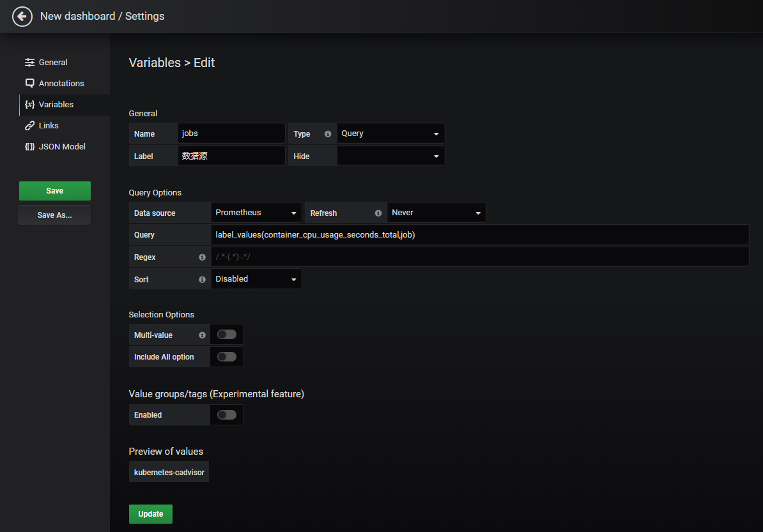
Task: Open the Prometheus data source dropdown
Action: click(x=256, y=213)
